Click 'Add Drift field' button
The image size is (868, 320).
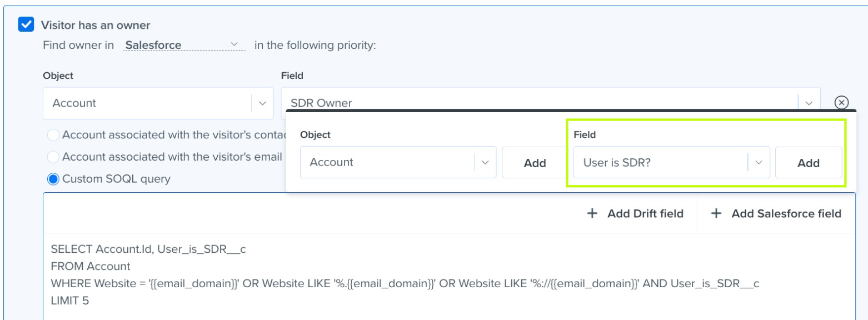[x=635, y=213]
